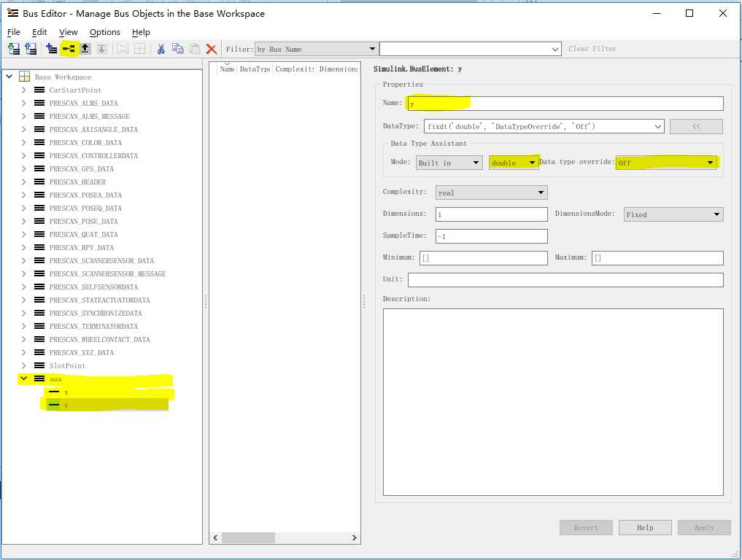Click the scroll-left arrow in middle pane
The height and width of the screenshot is (560, 742).
[215, 538]
